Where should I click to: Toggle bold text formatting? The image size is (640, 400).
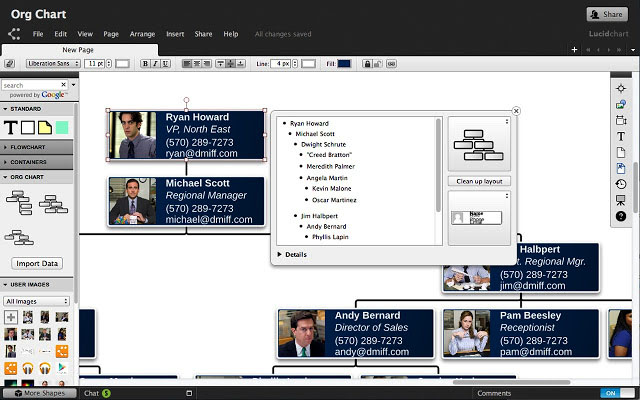click(x=145, y=64)
